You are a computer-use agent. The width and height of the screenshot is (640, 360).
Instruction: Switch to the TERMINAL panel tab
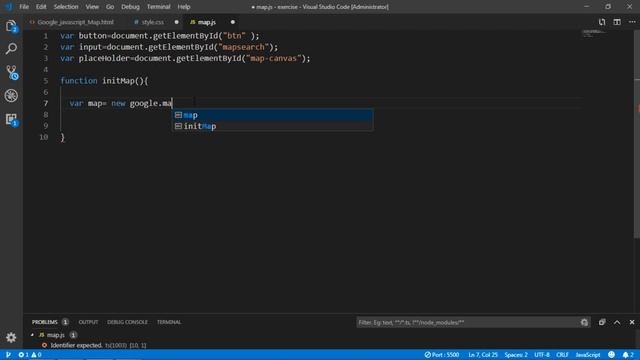169,322
